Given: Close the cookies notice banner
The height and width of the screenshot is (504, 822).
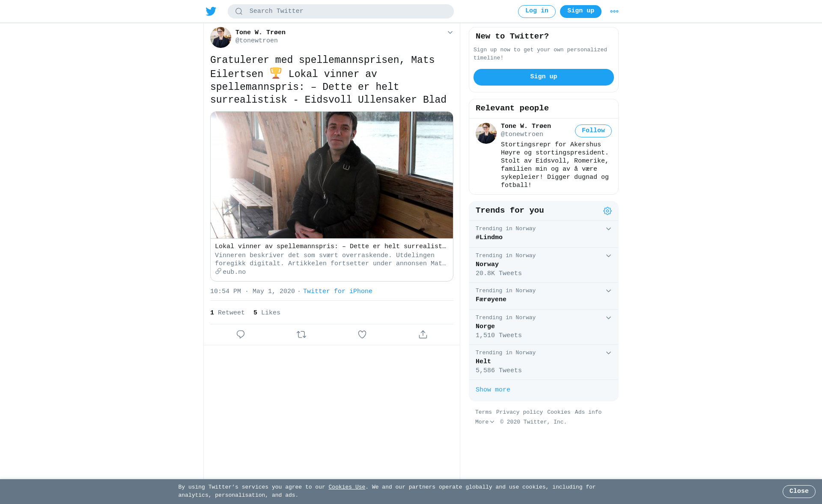Looking at the screenshot, I should pos(799,492).
